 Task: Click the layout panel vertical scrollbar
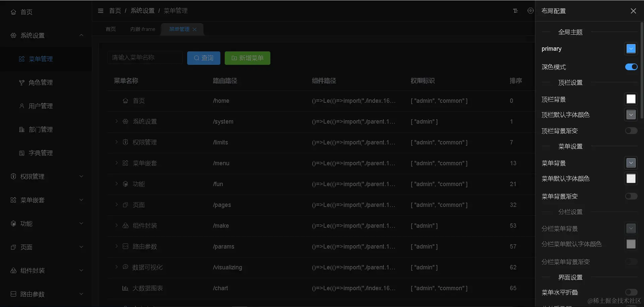(x=642, y=71)
